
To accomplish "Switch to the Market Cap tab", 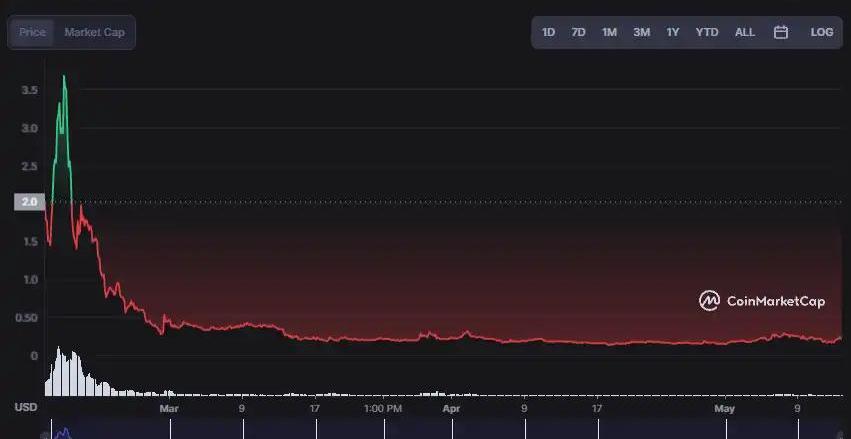I will coord(94,32).
